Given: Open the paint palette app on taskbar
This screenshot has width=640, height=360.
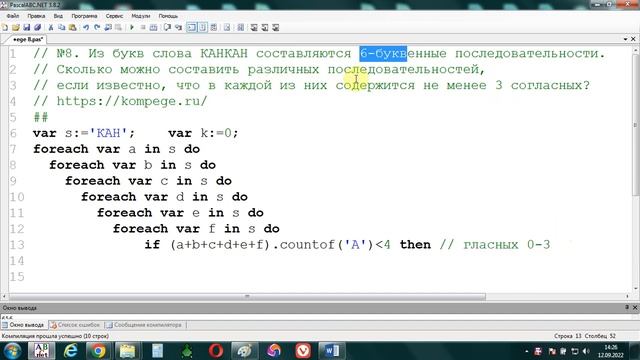Looking at the screenshot, I should [244, 351].
